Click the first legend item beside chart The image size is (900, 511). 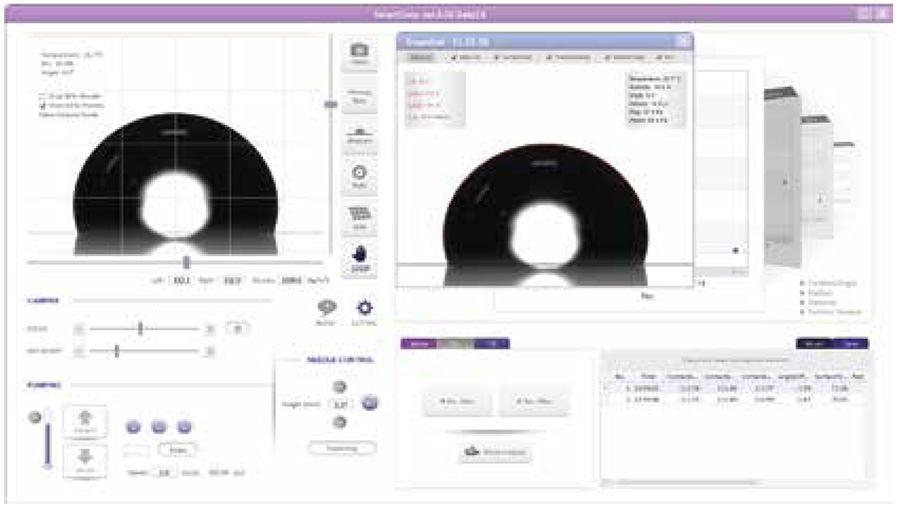pos(830,283)
